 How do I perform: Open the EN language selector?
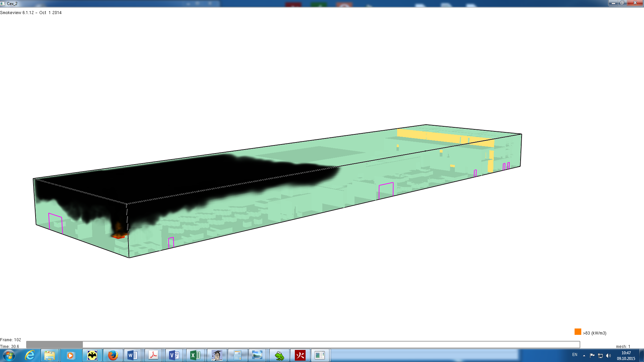575,355
